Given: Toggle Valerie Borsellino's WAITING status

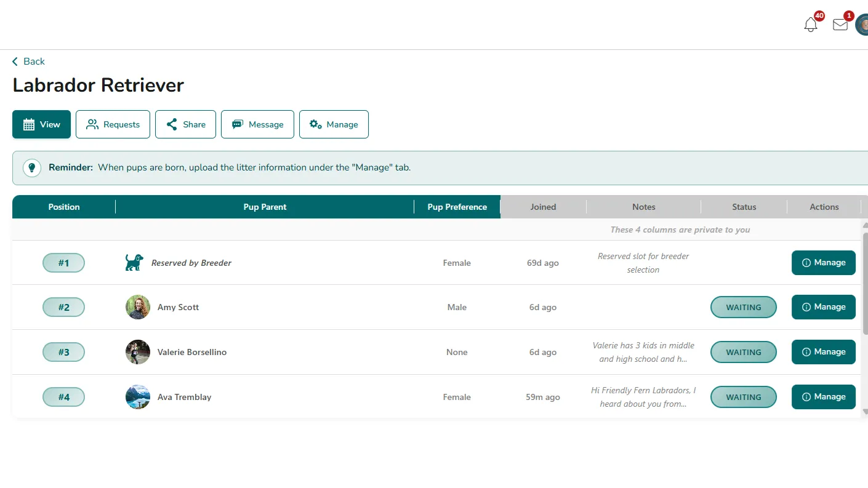Looking at the screenshot, I should coord(743,352).
